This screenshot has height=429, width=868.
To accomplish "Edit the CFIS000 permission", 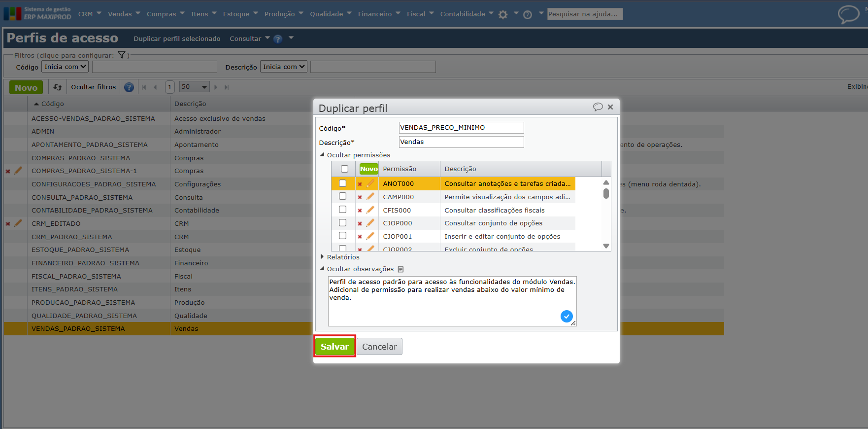I will (370, 210).
